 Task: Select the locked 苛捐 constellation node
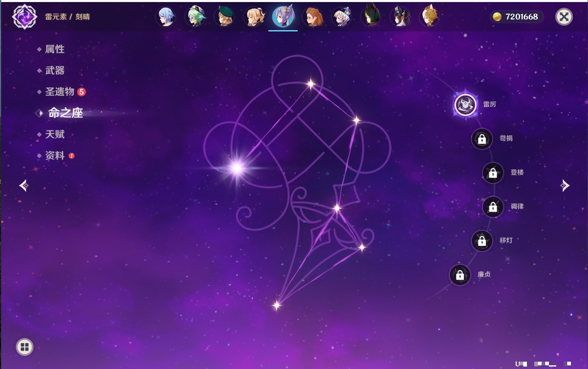[x=482, y=139]
